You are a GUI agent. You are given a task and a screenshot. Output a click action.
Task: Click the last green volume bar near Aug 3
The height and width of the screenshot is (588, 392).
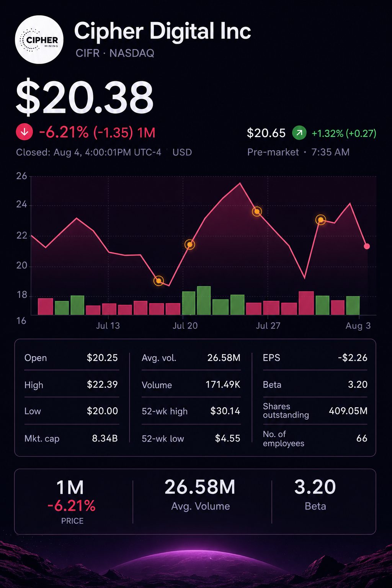353,305
